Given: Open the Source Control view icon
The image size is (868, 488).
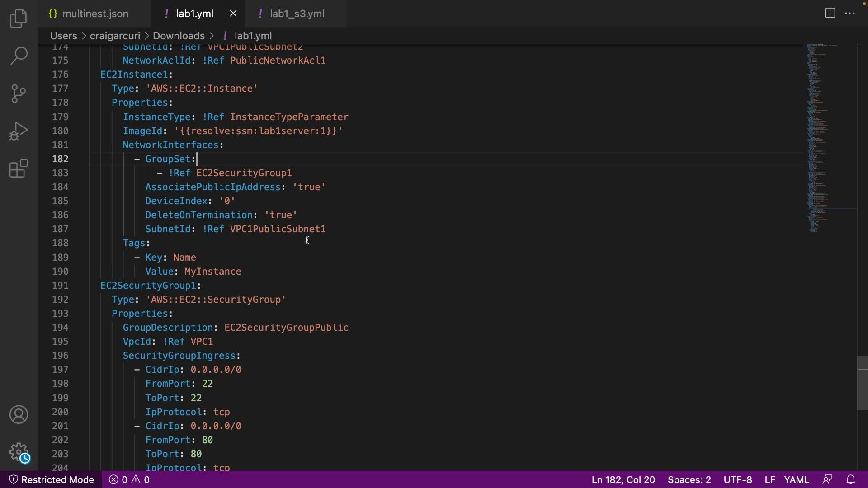Looking at the screenshot, I should [x=19, y=94].
